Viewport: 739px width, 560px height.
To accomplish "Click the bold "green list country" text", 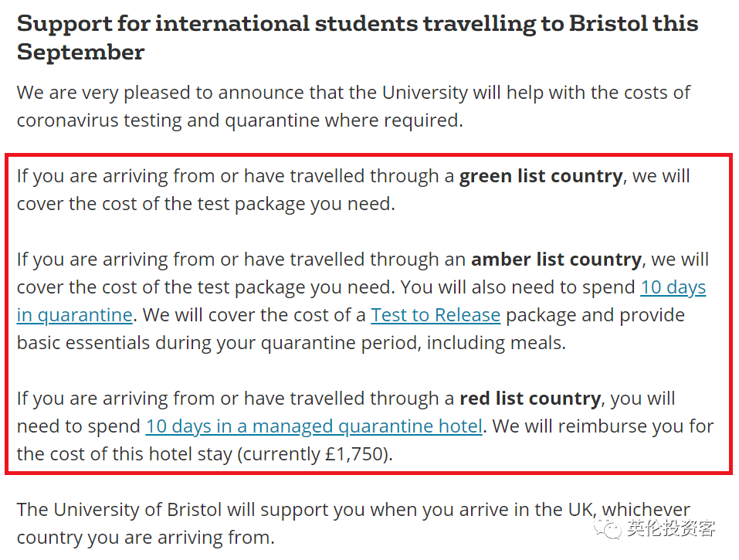I will click(x=541, y=176).
